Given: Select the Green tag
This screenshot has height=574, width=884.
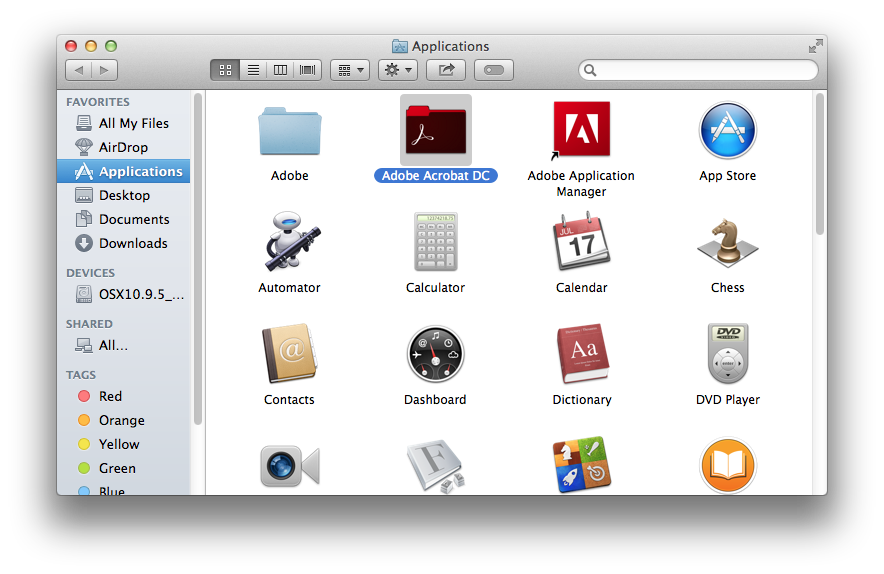Looking at the screenshot, I should (123, 468).
